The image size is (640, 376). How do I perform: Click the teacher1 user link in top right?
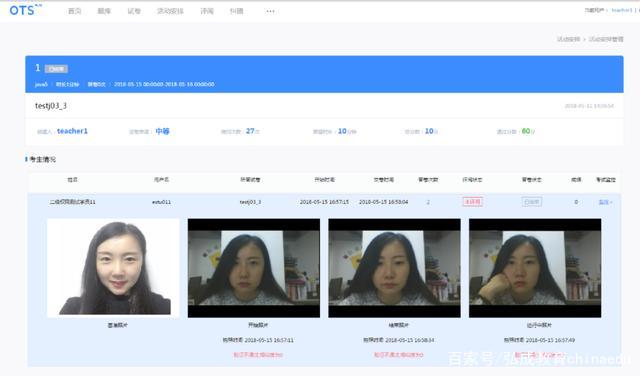621,10
